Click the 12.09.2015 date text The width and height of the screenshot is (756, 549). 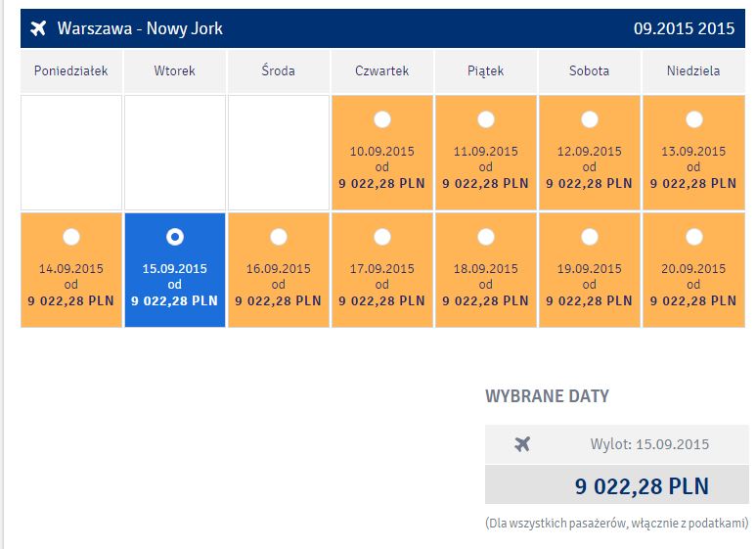pyautogui.click(x=589, y=152)
